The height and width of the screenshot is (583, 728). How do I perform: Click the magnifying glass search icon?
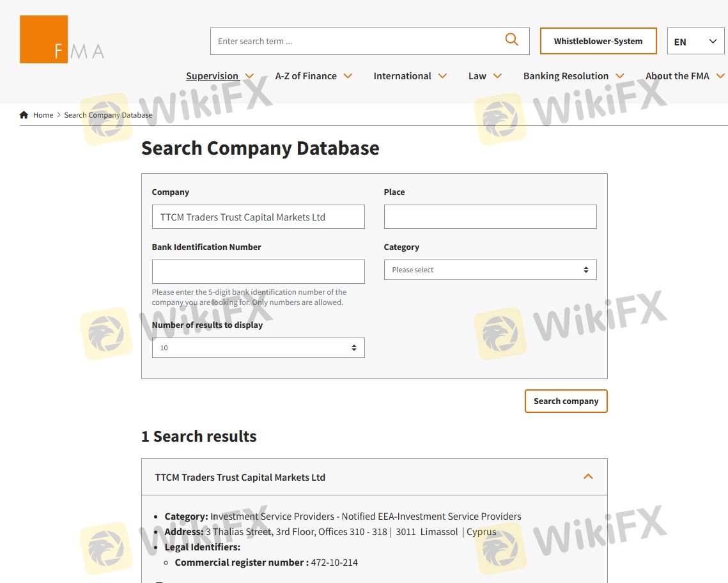(511, 40)
